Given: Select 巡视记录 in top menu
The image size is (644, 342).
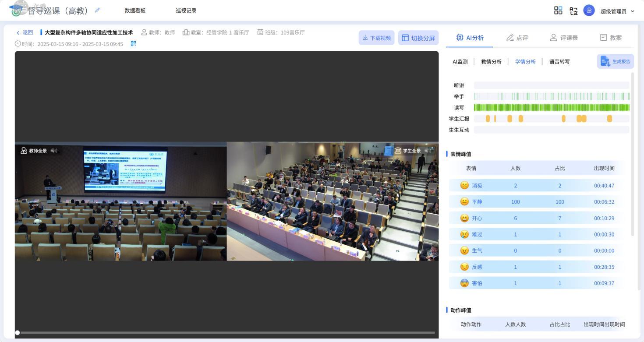Looking at the screenshot, I should point(186,11).
